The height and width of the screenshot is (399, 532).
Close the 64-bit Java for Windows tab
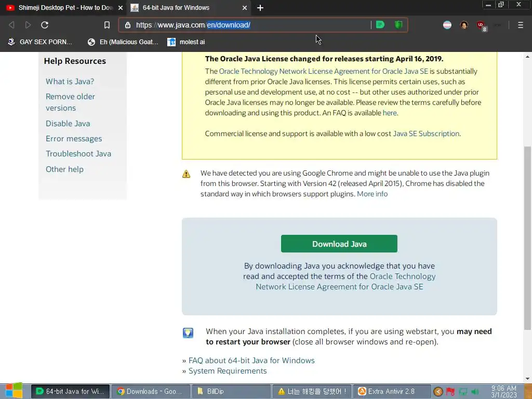(x=244, y=8)
